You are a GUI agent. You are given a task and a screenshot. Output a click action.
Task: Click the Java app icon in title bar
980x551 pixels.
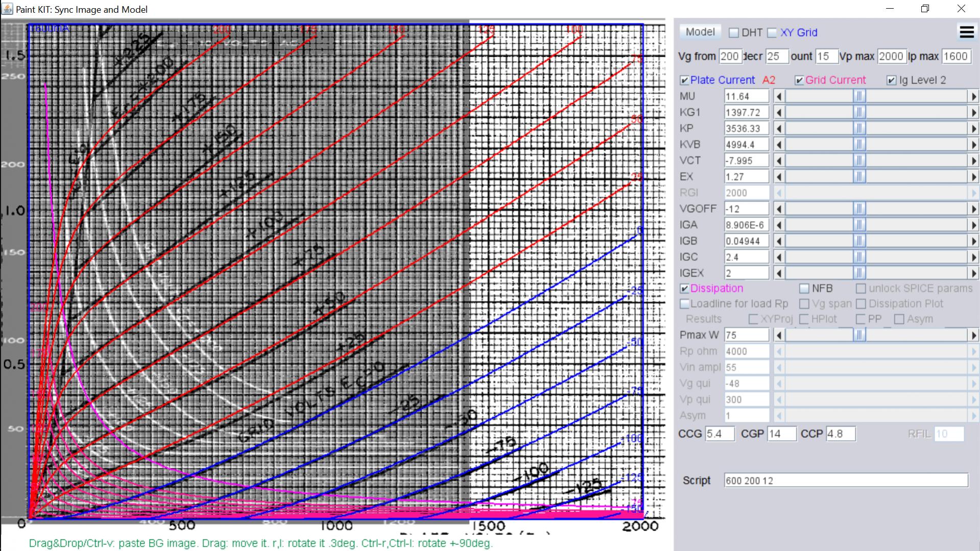pos(7,9)
